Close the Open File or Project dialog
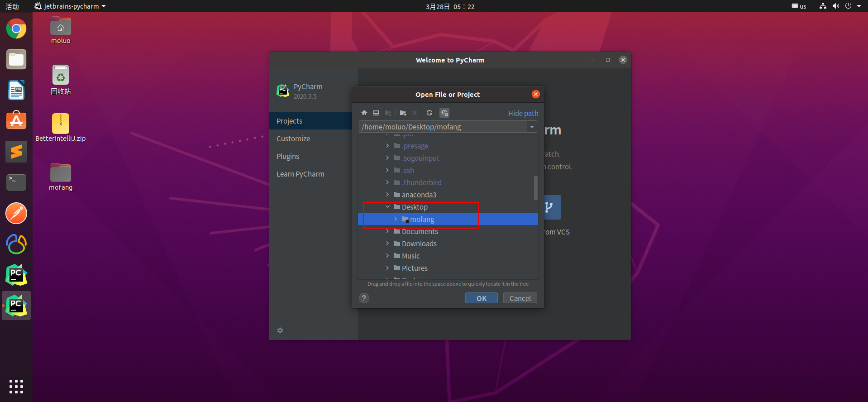The width and height of the screenshot is (868, 402). (536, 94)
